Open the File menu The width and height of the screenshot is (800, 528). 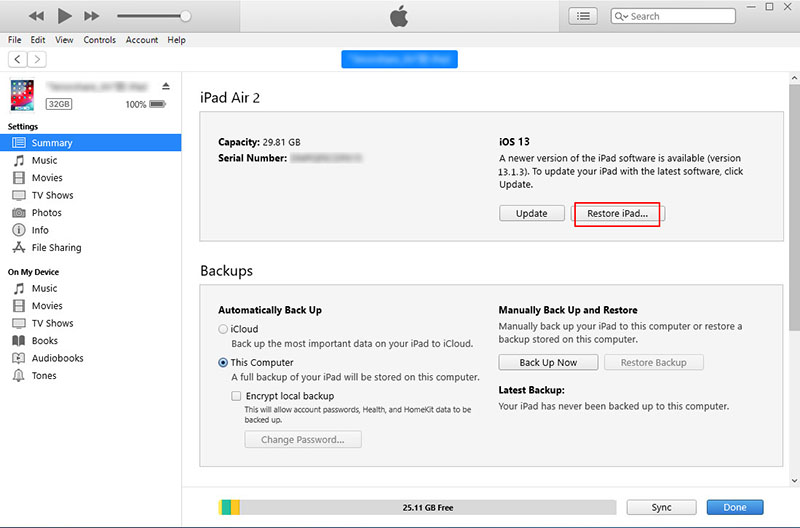pos(14,40)
